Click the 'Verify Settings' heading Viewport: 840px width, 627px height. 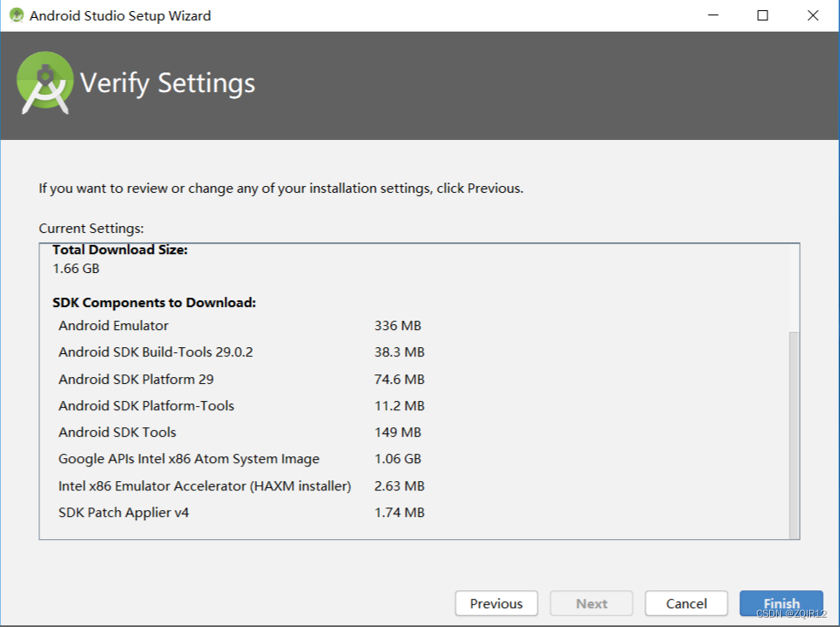point(167,84)
